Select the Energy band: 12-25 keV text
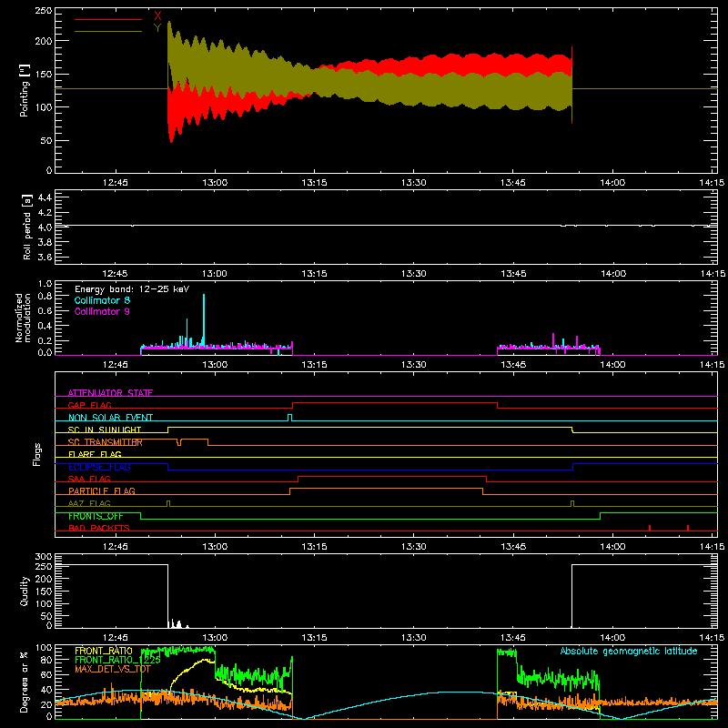Screen dimensions: 728x728 point(132,289)
